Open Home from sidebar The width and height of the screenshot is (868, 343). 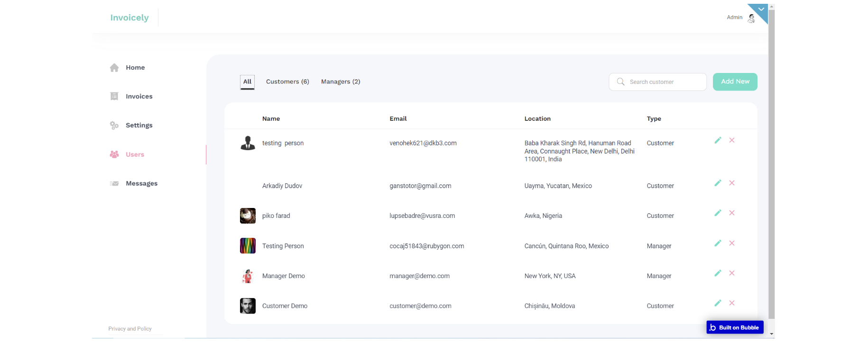[135, 68]
